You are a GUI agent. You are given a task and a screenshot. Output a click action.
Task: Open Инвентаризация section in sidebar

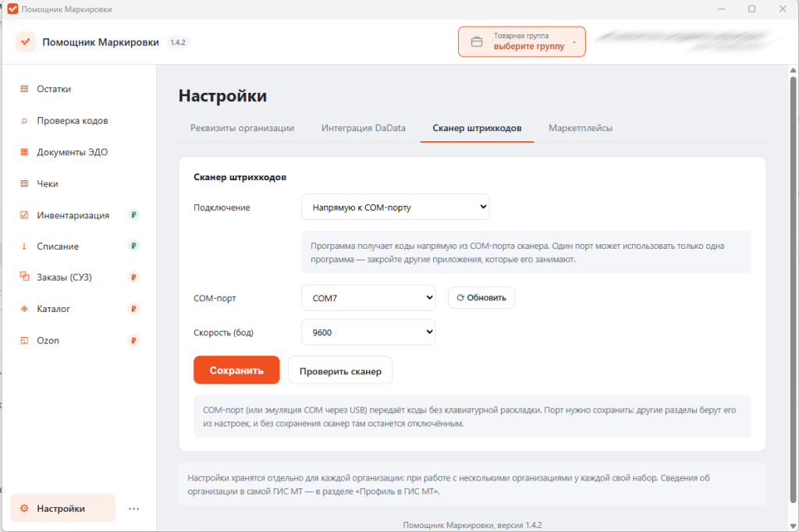pyautogui.click(x=78, y=215)
